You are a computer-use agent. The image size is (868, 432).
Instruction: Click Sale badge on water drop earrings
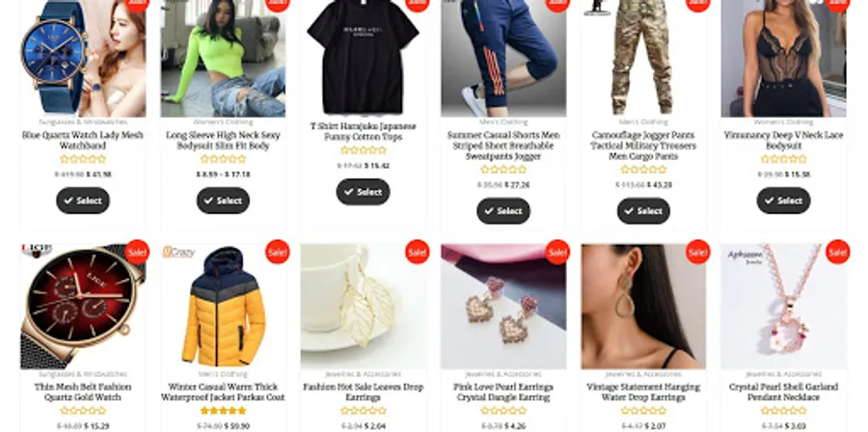[698, 253]
